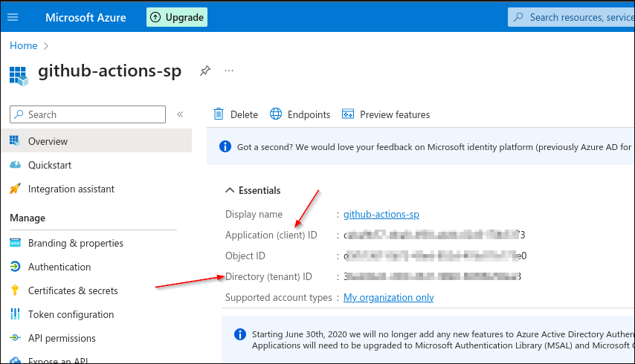
Task: Click the Application (client) ID label
Action: [271, 235]
